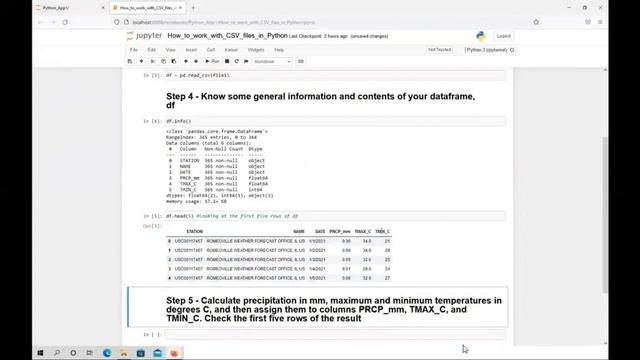
Task: Open Windows search from taskbar
Action: coord(57,353)
